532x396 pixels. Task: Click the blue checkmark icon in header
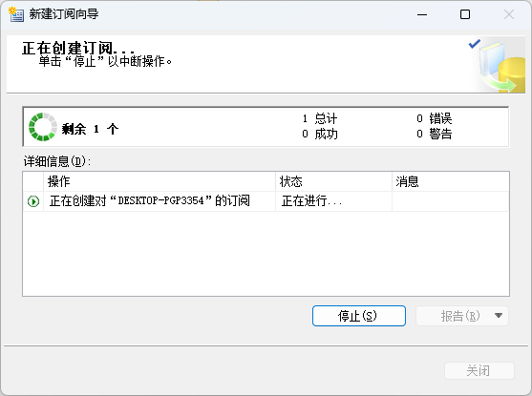(474, 44)
